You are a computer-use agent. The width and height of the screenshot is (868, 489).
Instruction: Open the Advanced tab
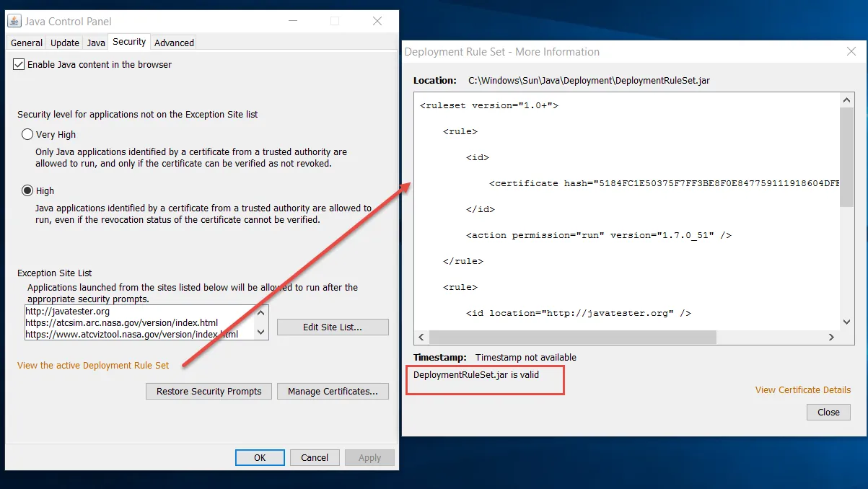coord(174,43)
